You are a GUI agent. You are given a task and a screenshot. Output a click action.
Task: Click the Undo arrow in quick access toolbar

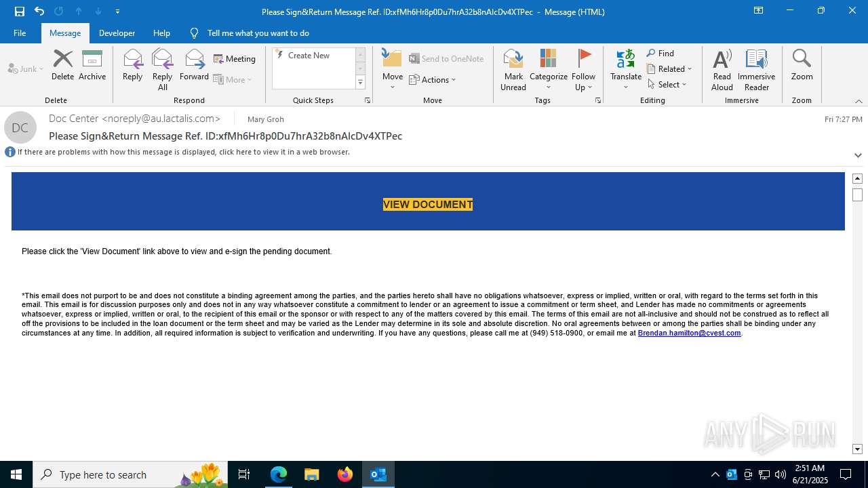39,12
